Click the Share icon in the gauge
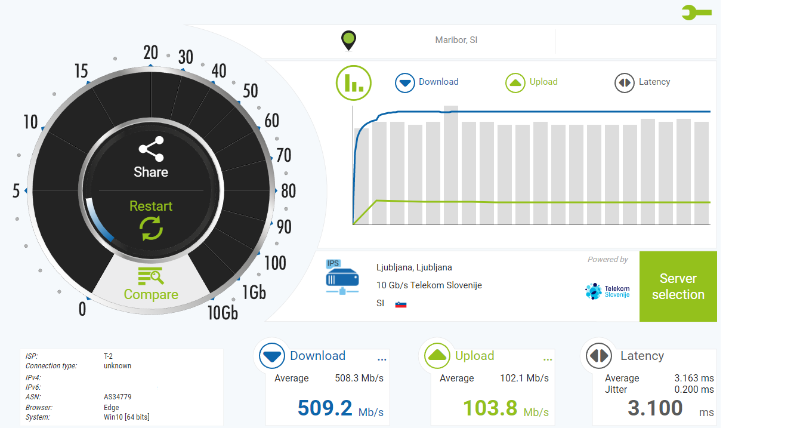The height and width of the screenshot is (428, 800). 151,150
